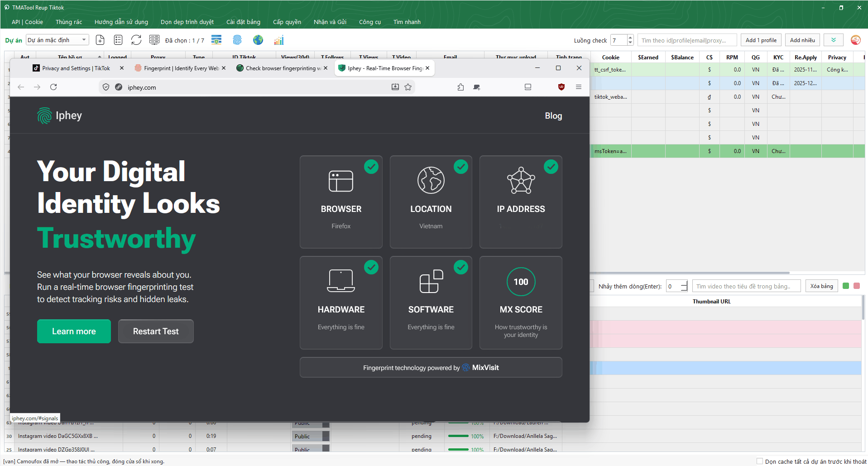The image size is (868, 466).
Task: Open the browser sidebar panel icon
Action: click(x=528, y=87)
